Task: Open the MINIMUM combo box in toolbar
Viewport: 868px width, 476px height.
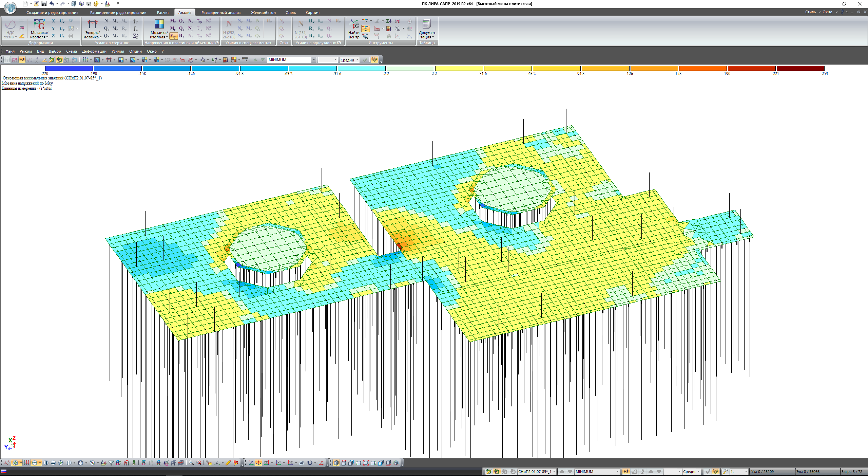Action: [313, 60]
